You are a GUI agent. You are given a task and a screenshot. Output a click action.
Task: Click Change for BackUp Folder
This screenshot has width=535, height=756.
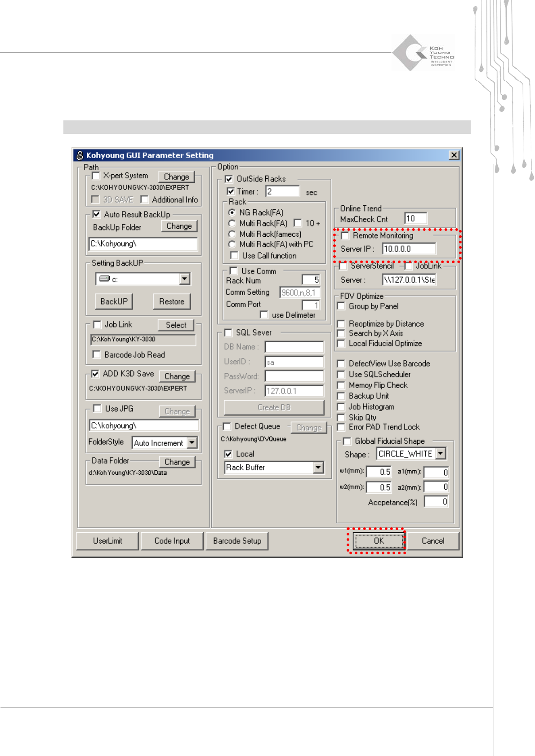(179, 226)
